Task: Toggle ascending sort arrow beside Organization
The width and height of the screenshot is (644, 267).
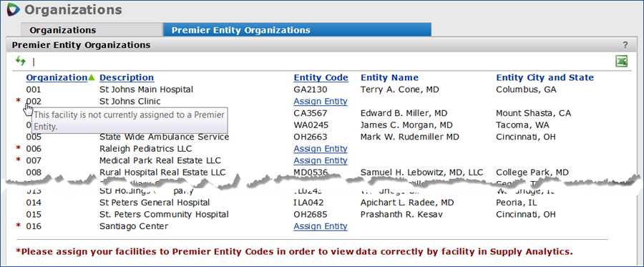Action: click(91, 77)
